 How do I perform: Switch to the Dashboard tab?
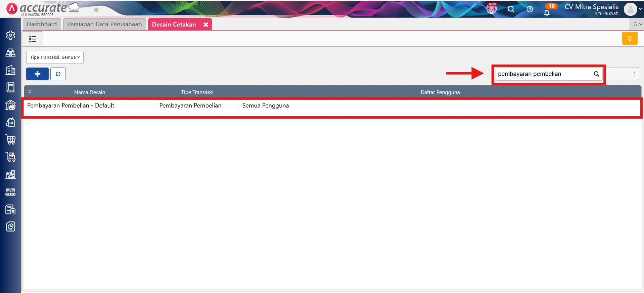pyautogui.click(x=42, y=24)
